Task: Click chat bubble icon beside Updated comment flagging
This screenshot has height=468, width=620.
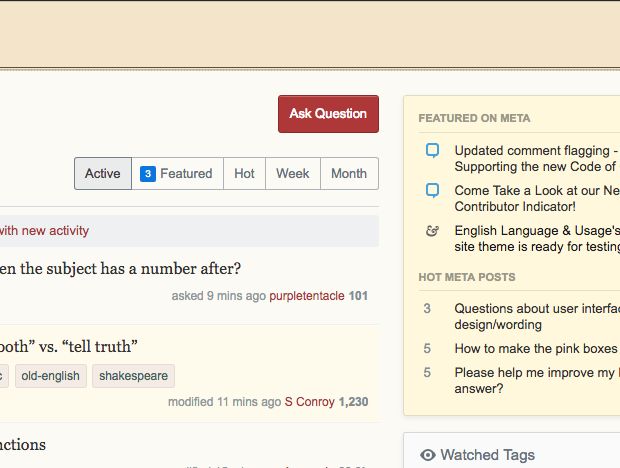Action: tap(432, 151)
